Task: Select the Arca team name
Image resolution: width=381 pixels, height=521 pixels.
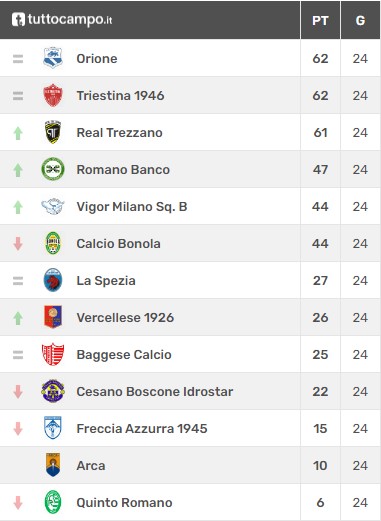Action: [x=91, y=466]
